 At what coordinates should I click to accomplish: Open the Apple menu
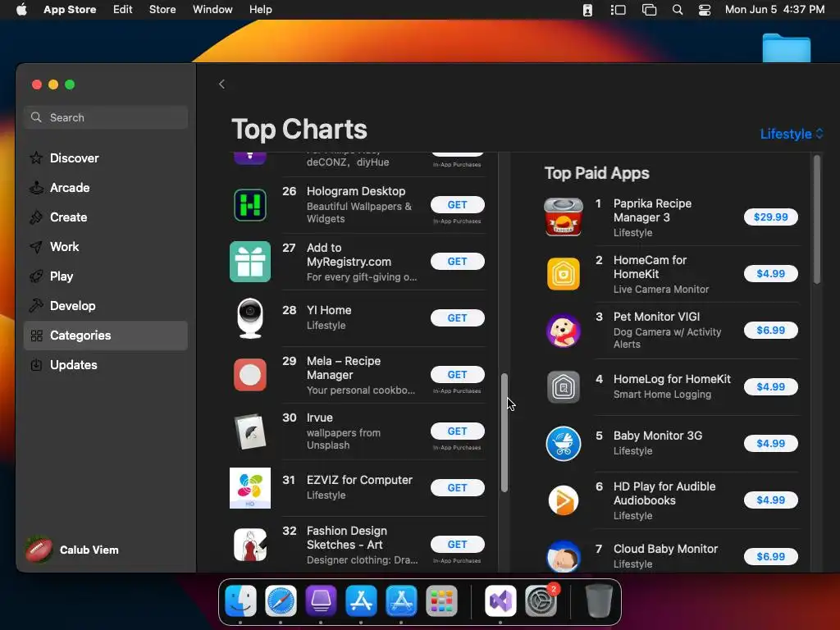pos(21,10)
